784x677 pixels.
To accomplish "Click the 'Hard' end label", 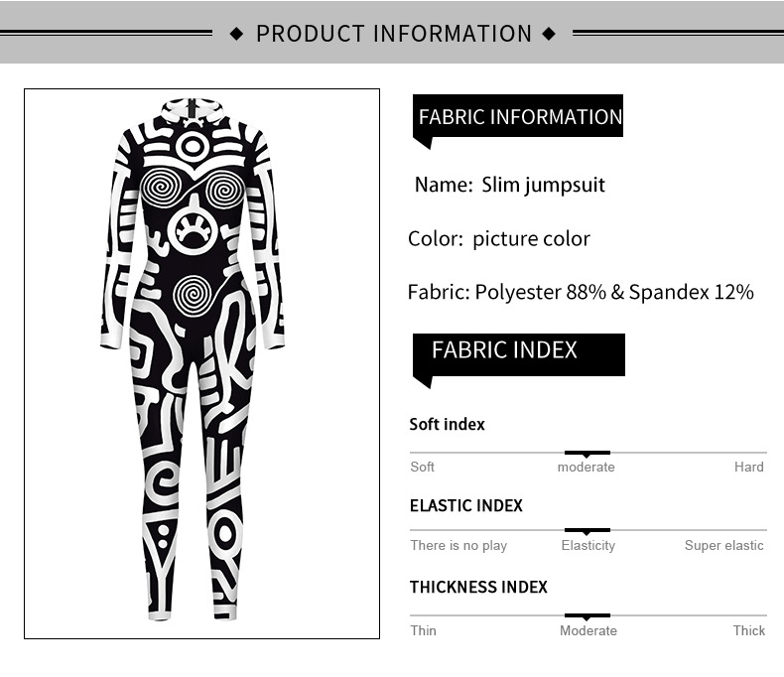I will pos(748,467).
